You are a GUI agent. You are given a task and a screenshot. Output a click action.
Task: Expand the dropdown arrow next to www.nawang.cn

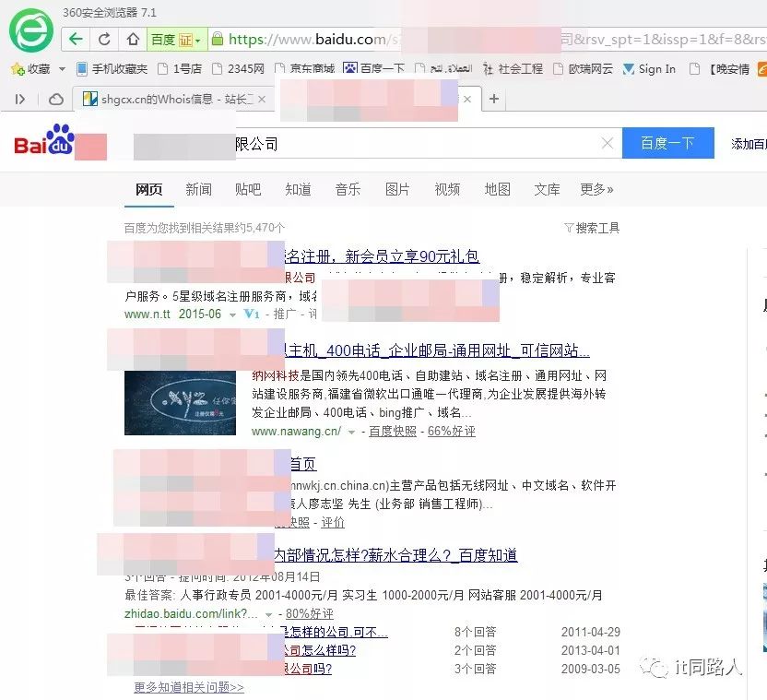pyautogui.click(x=352, y=432)
